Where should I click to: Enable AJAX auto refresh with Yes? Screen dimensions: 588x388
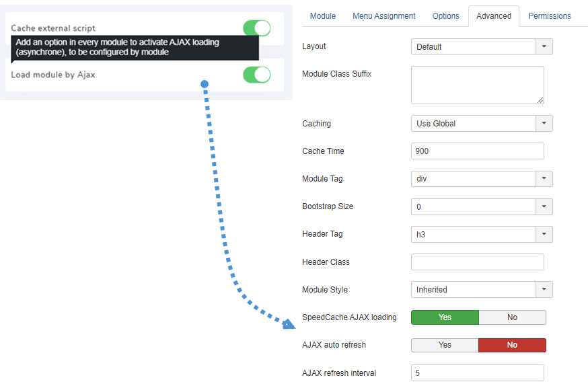pos(445,345)
